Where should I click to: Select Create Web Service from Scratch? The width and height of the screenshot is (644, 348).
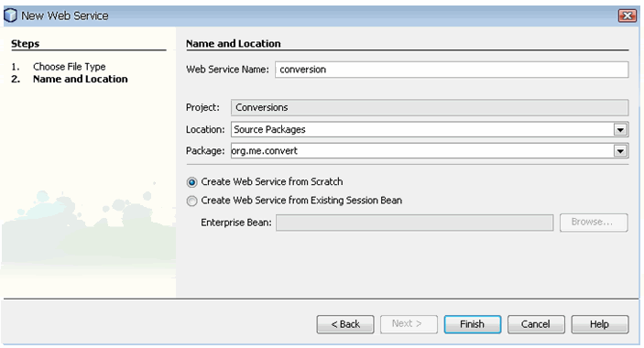tap(191, 182)
